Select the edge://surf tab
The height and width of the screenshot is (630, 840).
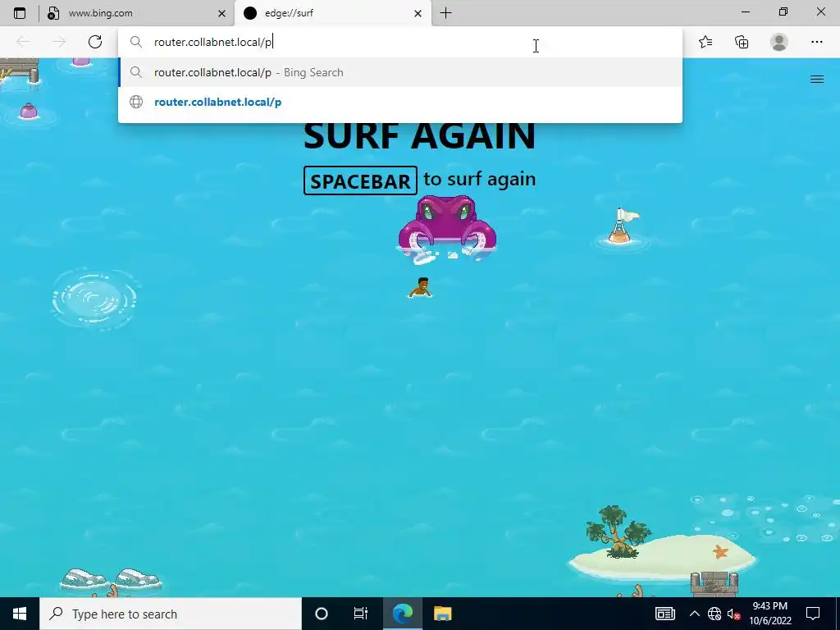tap(332, 13)
